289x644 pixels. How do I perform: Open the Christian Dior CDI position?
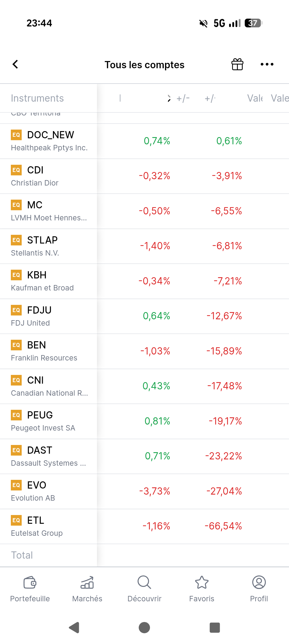48,176
